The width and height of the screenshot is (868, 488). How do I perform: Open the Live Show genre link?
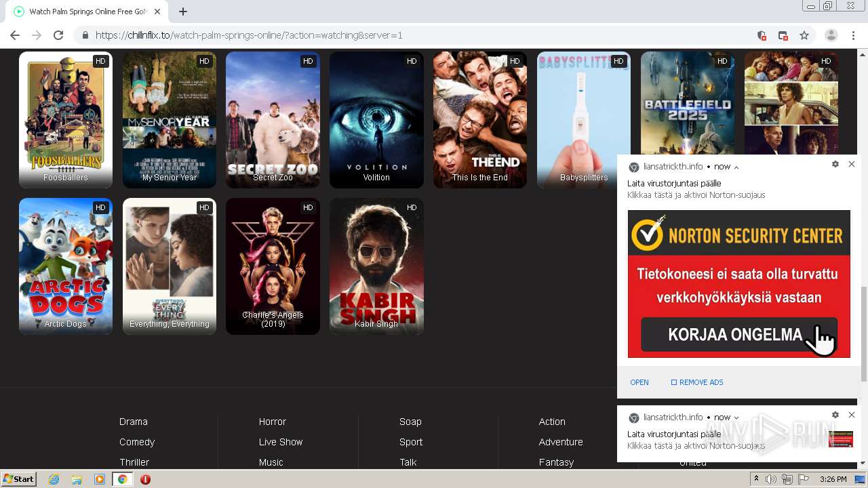[281, 442]
